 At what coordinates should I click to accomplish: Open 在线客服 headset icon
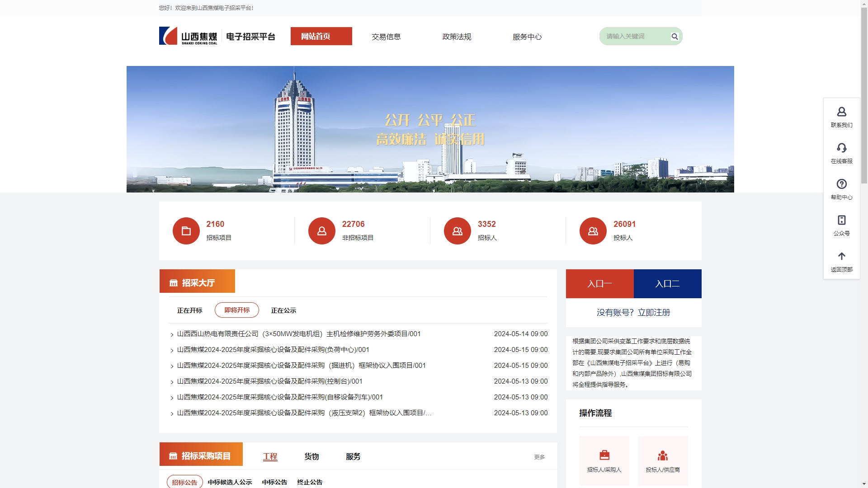coord(841,148)
